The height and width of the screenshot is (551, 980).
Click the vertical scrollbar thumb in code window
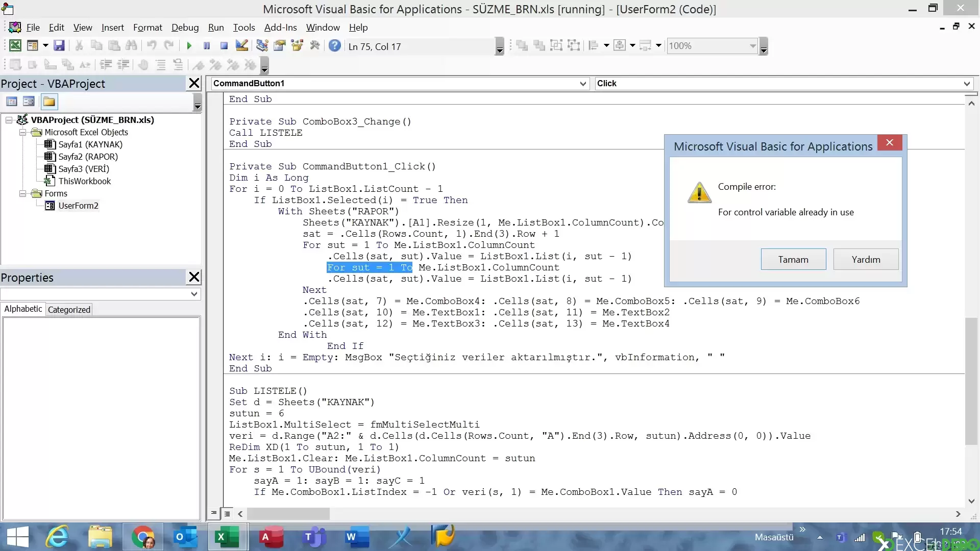pos(971,381)
